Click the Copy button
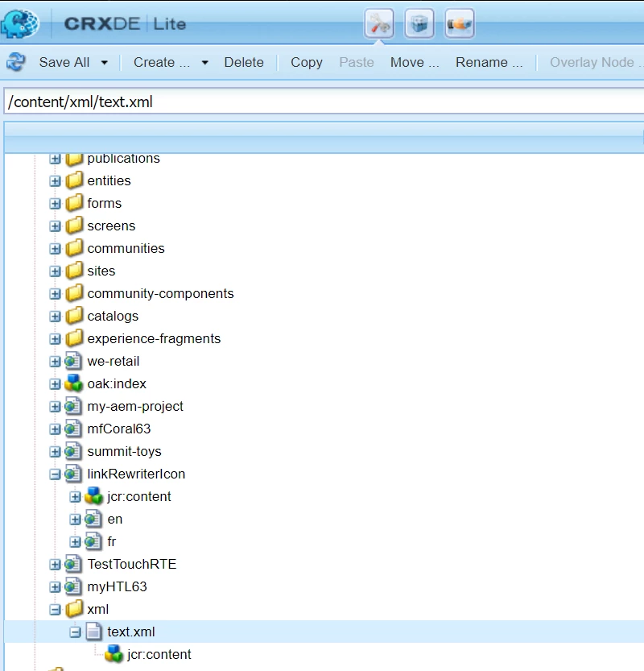Image resolution: width=644 pixels, height=671 pixels. click(x=307, y=63)
